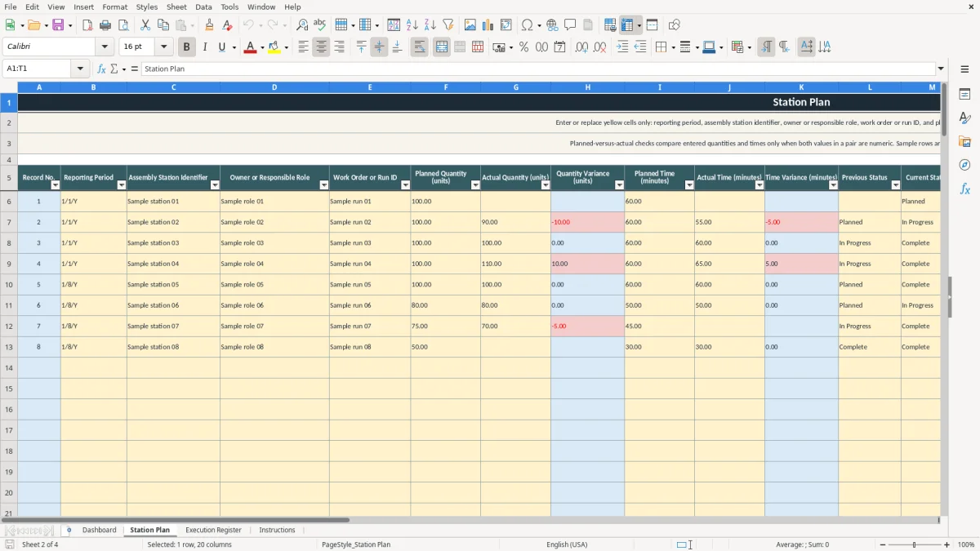Image resolution: width=980 pixels, height=551 pixels.
Task: Open filter dropdown for Record No.
Action: click(x=56, y=185)
